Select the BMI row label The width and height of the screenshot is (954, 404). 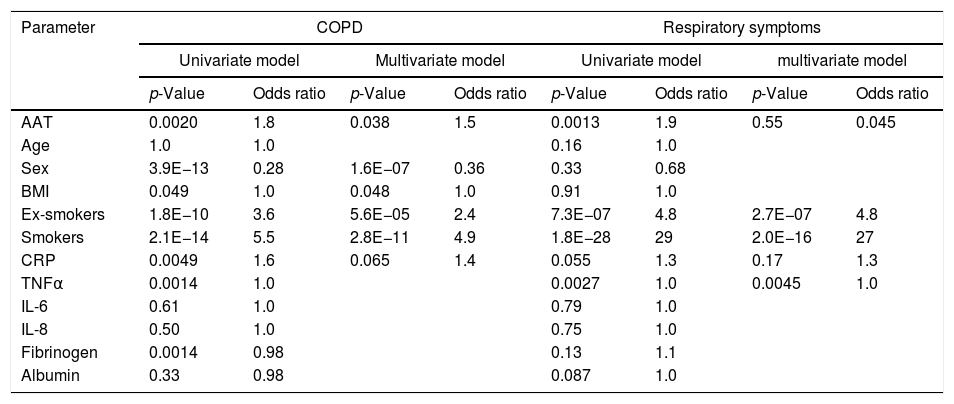34,192
